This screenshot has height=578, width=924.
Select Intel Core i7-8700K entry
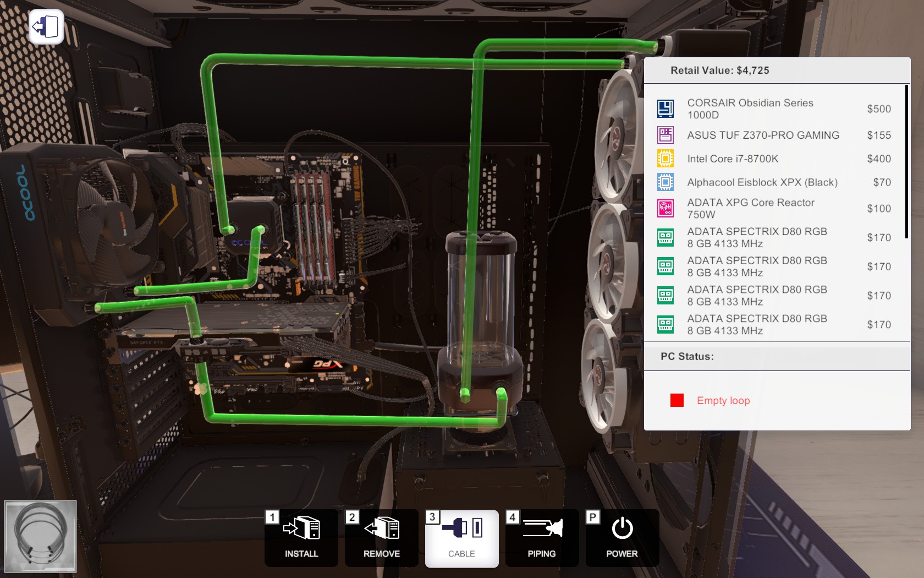774,159
